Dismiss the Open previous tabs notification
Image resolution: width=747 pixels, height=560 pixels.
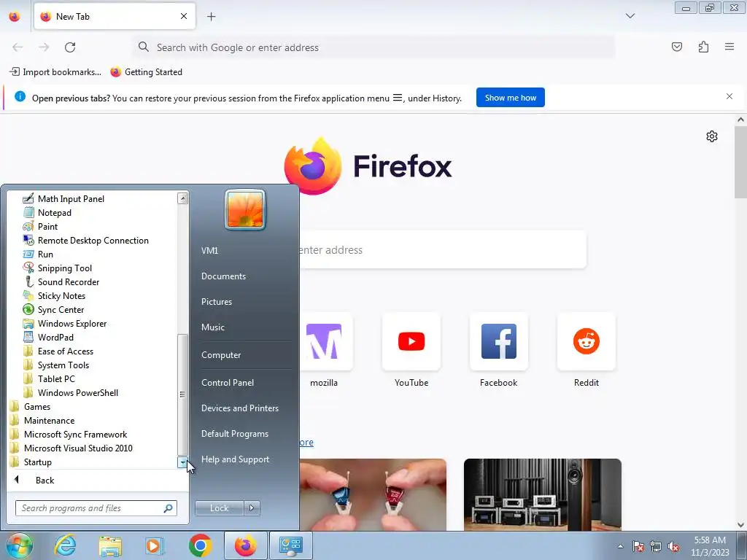[x=729, y=96]
